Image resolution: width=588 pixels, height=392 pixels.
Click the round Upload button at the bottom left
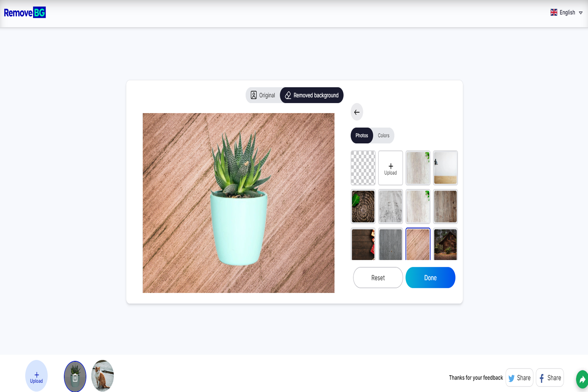tap(36, 376)
